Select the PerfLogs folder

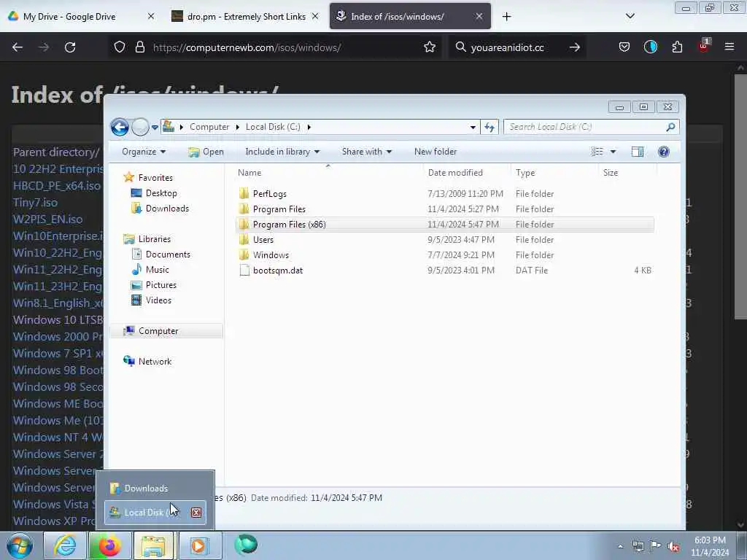[x=444, y=194]
